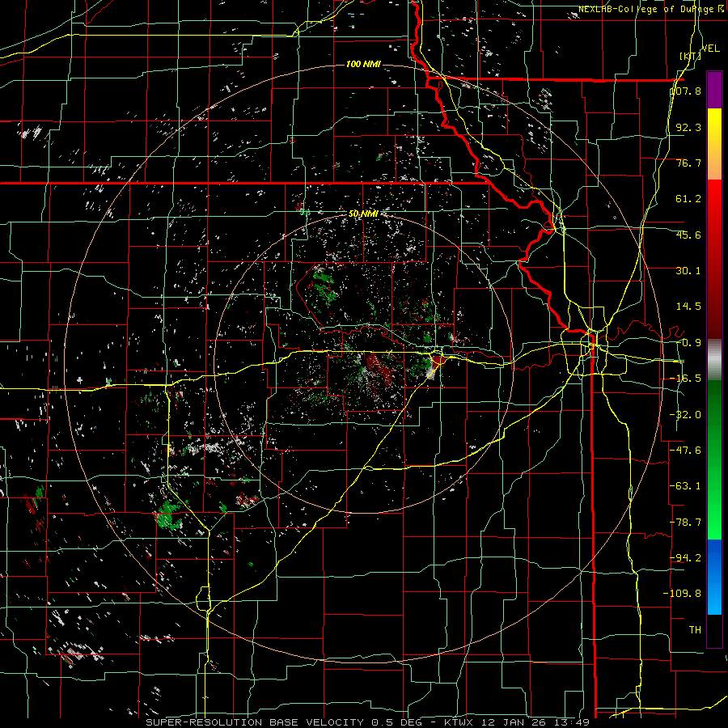
Task: Click the TH legend label
Action: click(x=695, y=630)
